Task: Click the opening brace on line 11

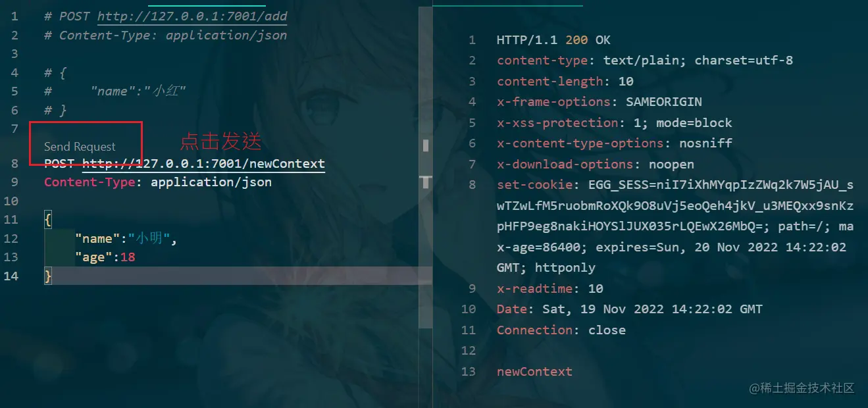Action: [x=48, y=220]
